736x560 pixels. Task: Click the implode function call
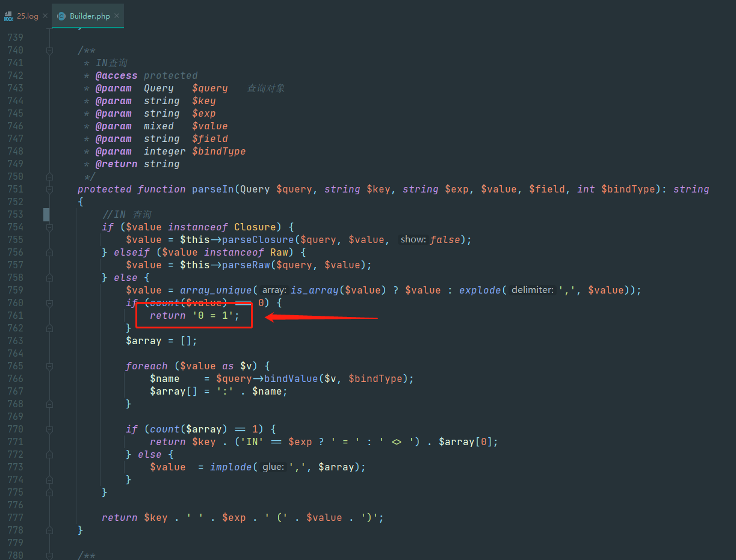tap(231, 467)
